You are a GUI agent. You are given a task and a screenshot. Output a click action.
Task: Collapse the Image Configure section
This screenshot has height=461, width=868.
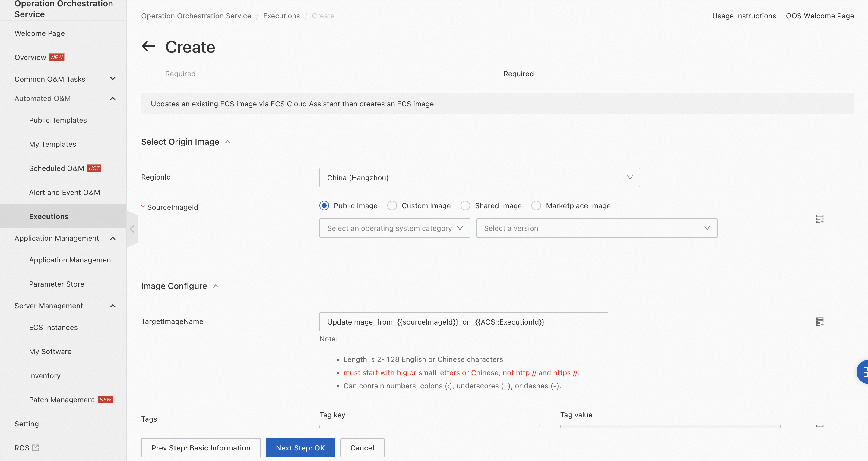click(x=216, y=286)
